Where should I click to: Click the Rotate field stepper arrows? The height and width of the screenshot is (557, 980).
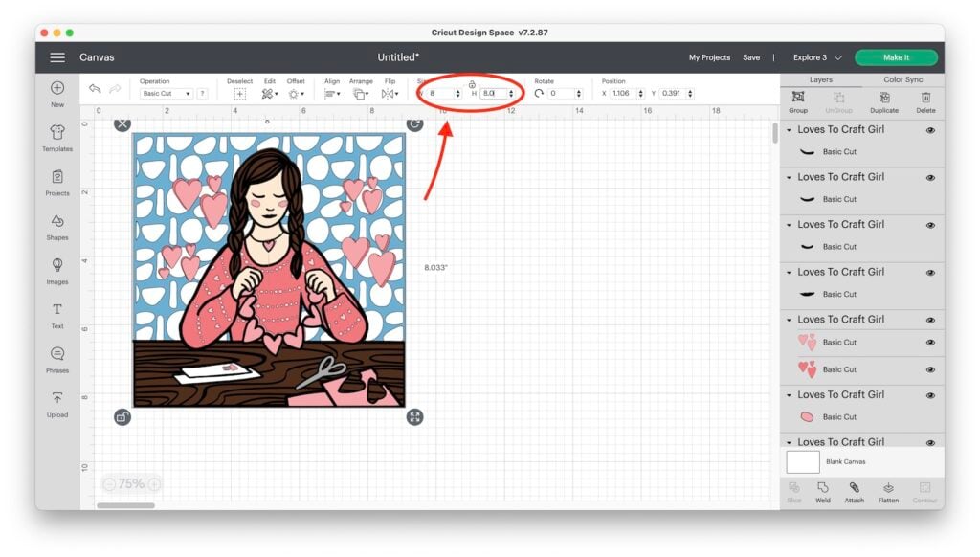579,93
